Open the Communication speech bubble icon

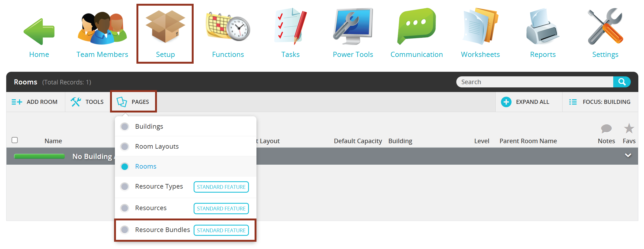(416, 26)
